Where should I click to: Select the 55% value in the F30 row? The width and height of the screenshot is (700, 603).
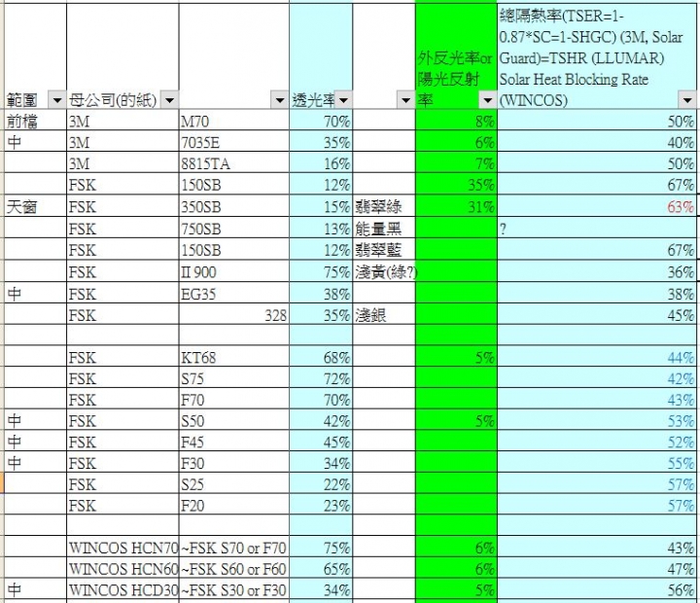tap(596, 462)
